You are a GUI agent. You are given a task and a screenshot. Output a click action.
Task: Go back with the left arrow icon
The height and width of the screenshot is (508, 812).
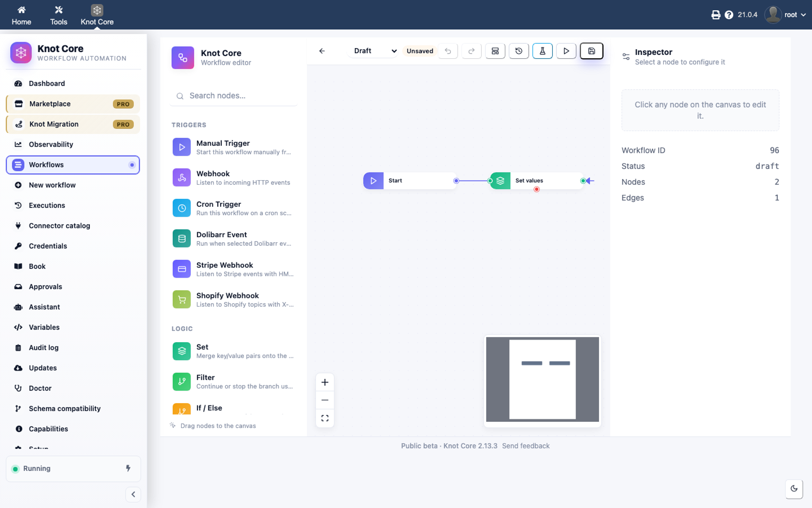[322, 51]
